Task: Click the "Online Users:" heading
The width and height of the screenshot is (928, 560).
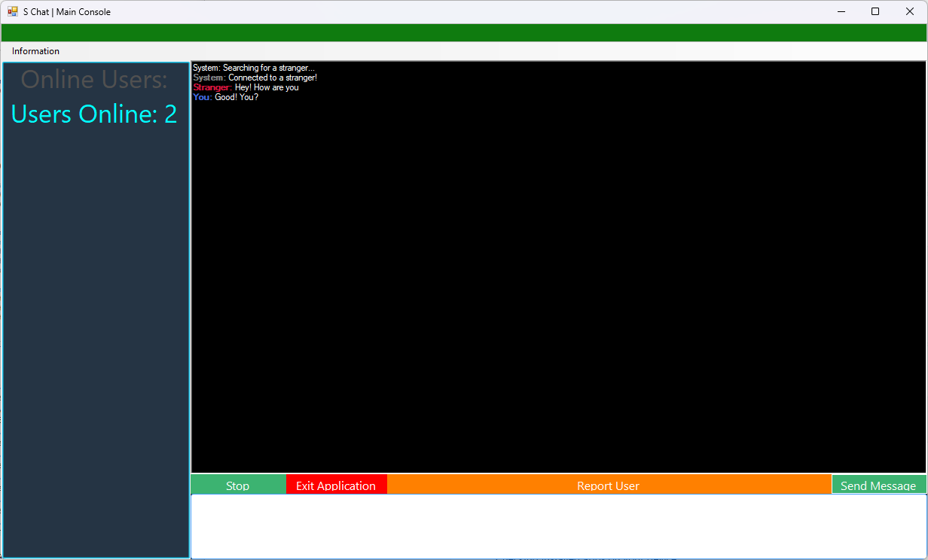Action: 94,79
